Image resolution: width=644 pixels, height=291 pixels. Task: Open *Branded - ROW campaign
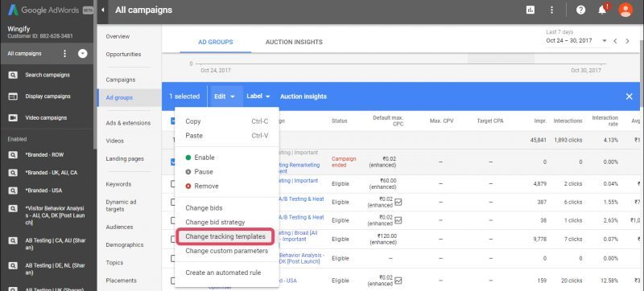44,155
